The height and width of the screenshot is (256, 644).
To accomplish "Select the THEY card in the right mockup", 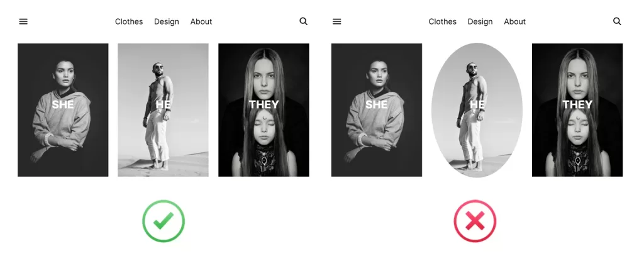I will pos(577,110).
